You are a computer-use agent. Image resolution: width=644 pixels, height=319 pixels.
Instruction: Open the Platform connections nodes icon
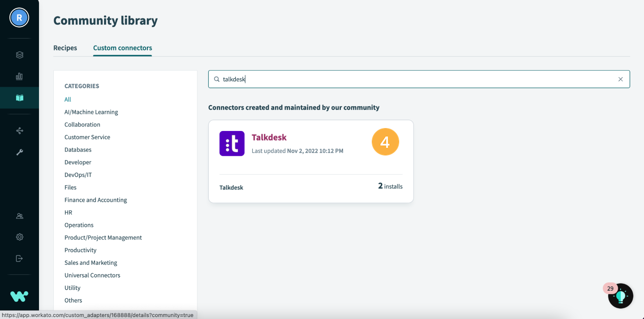pyautogui.click(x=20, y=131)
